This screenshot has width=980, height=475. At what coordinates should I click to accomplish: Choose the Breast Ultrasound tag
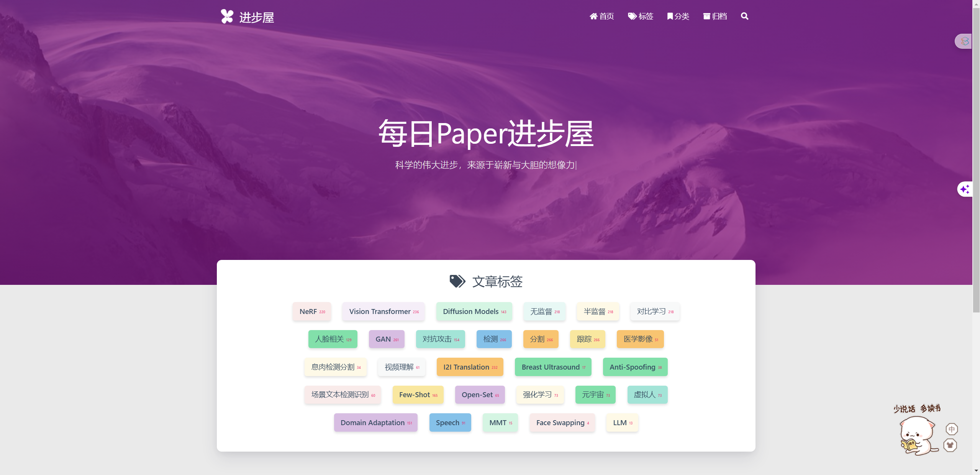pyautogui.click(x=553, y=367)
